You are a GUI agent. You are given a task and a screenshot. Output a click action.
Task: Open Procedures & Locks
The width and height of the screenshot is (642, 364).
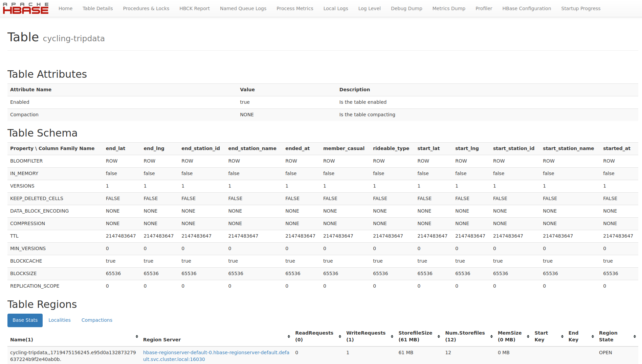coord(146,8)
